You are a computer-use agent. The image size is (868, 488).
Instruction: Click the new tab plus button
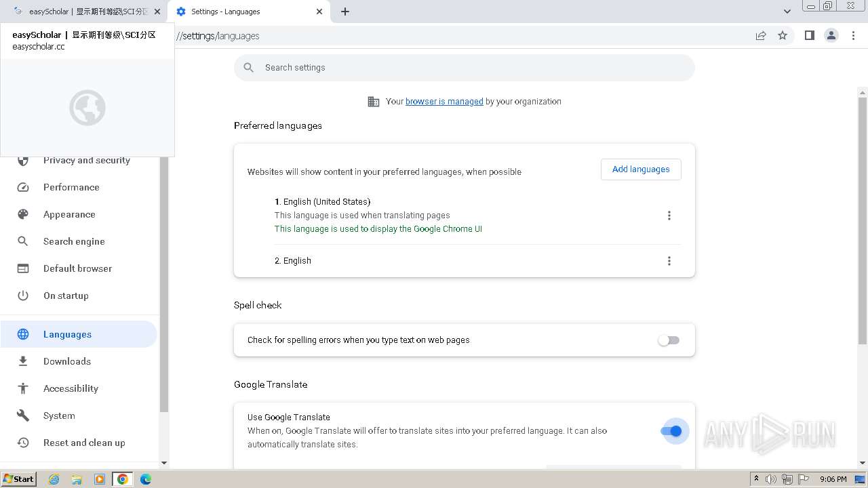345,12
